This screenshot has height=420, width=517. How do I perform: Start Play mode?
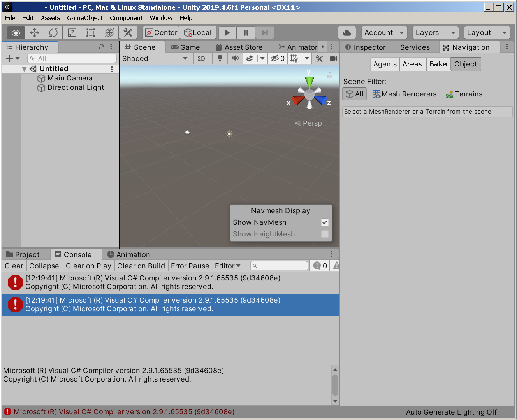(x=227, y=33)
